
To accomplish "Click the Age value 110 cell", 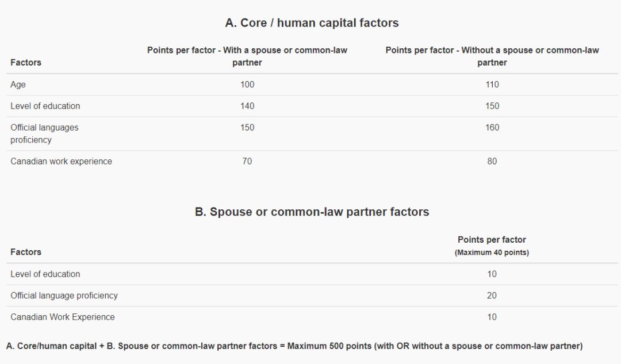I will (492, 85).
